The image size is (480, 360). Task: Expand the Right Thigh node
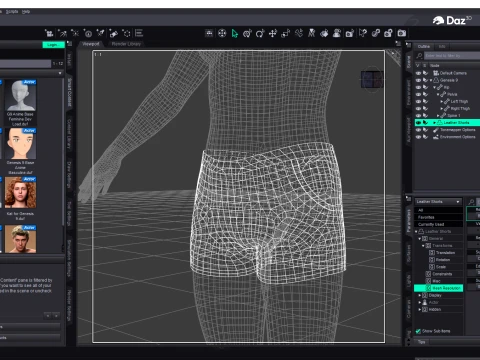coord(442,109)
